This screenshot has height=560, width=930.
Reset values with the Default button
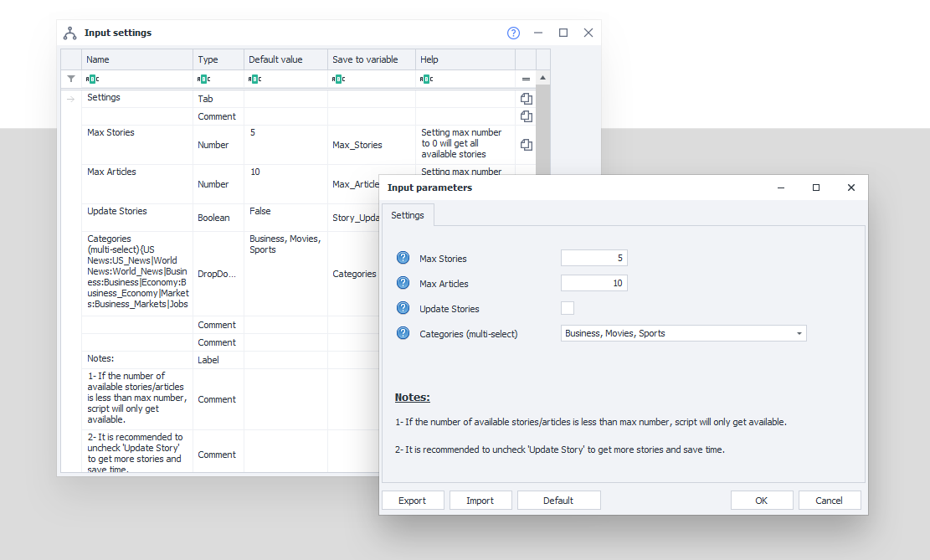(x=558, y=501)
